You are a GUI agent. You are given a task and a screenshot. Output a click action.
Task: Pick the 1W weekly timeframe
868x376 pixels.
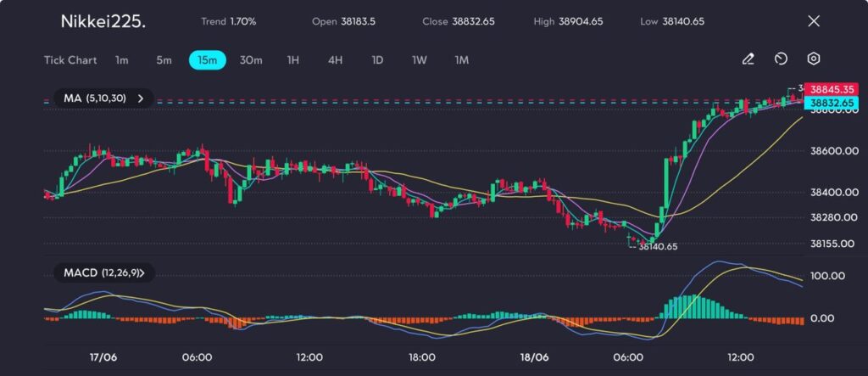(x=420, y=60)
